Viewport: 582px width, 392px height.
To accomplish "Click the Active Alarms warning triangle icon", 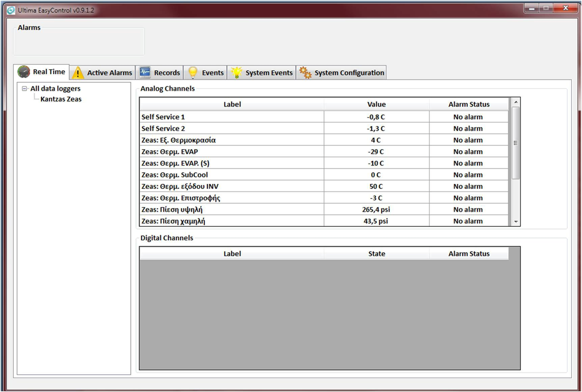I will point(77,73).
